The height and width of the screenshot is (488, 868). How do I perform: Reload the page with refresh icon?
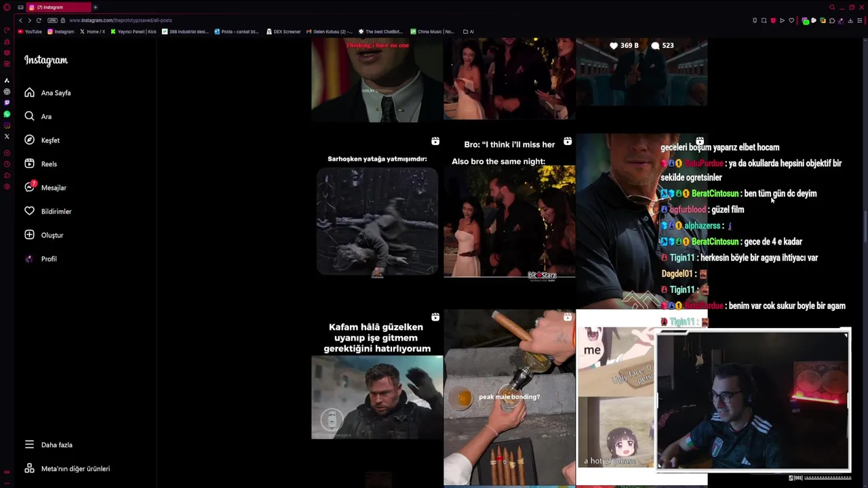[x=39, y=20]
